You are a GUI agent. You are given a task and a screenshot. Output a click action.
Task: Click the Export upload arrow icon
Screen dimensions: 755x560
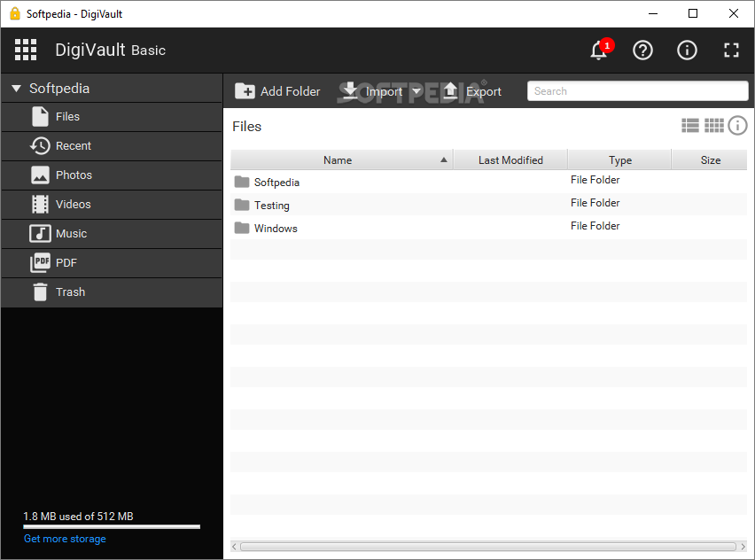tap(450, 90)
